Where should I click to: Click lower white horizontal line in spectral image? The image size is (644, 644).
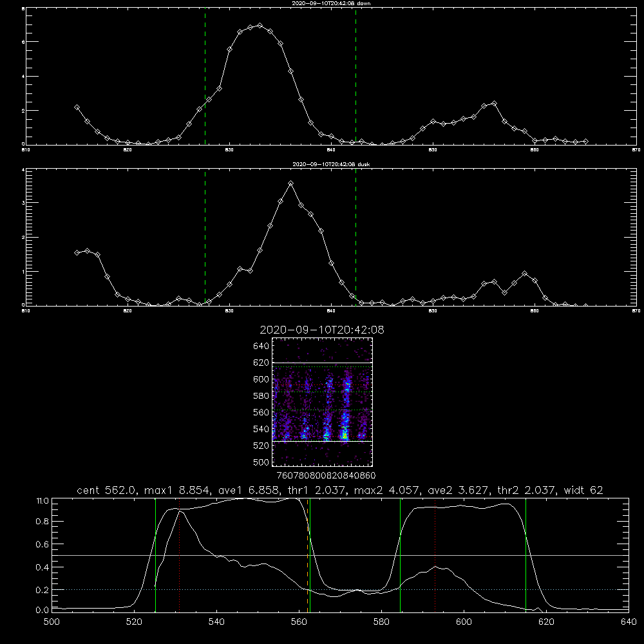point(323,442)
